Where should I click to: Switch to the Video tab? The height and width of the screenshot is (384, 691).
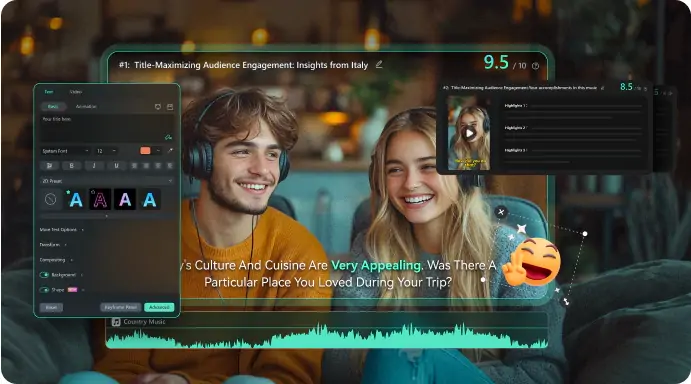coord(76,92)
